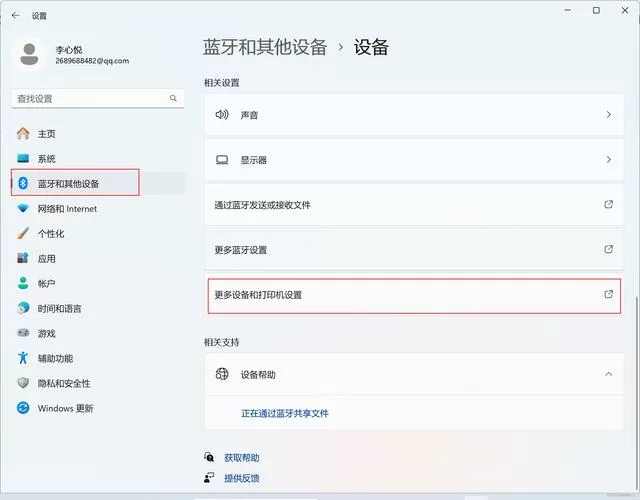Select 时间和语言 in the sidebar
This screenshot has height=500, width=640.
(x=98, y=309)
